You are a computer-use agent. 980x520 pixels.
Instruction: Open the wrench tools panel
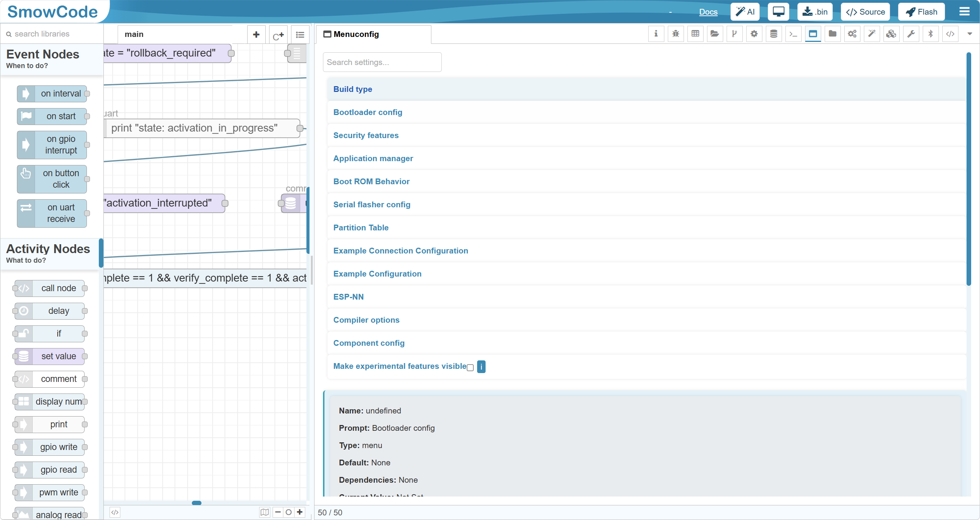(911, 34)
